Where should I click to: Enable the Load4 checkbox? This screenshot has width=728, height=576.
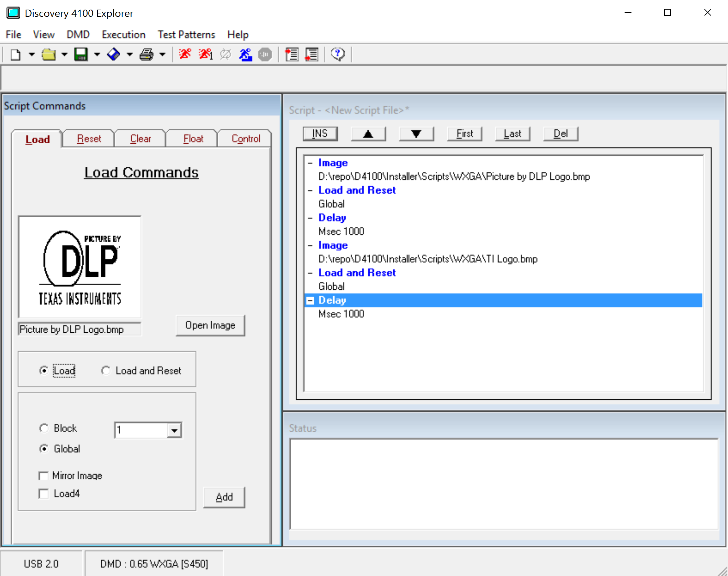pos(43,494)
